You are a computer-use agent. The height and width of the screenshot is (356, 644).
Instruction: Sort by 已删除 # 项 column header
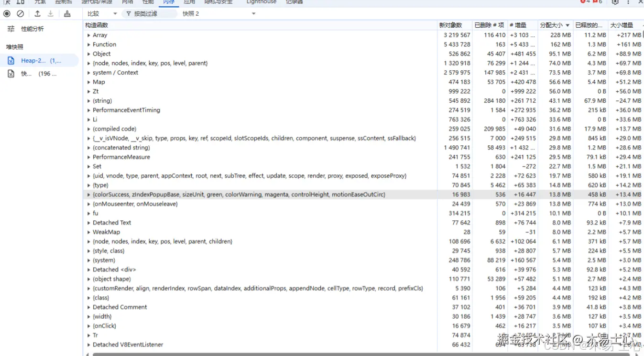click(x=489, y=25)
